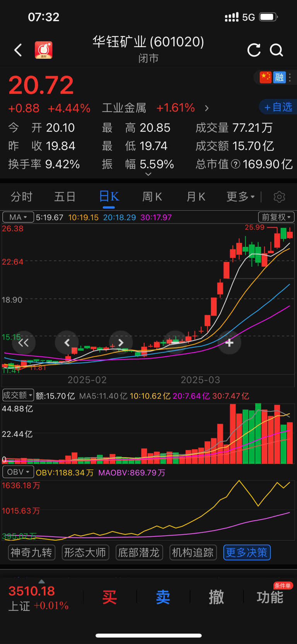Screen dimensions: 297x644
Task: Move chart cursor left one candle
Action: click(67, 343)
